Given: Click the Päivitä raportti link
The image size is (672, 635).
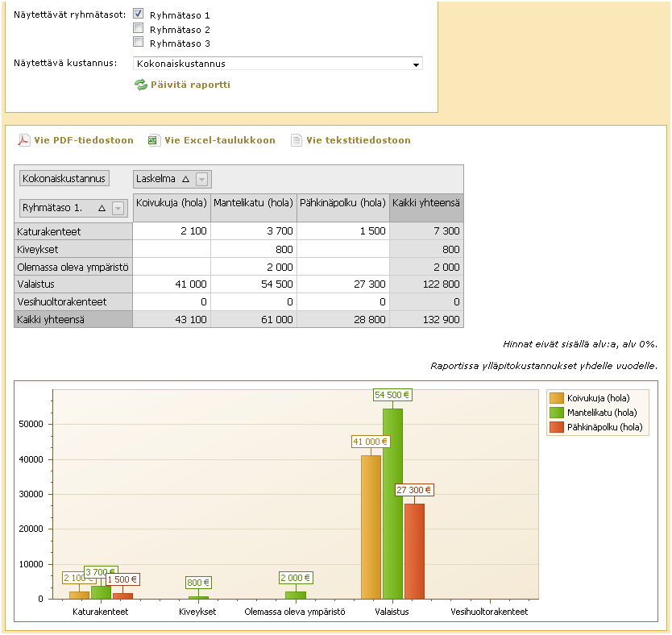Looking at the screenshot, I should point(190,85).
